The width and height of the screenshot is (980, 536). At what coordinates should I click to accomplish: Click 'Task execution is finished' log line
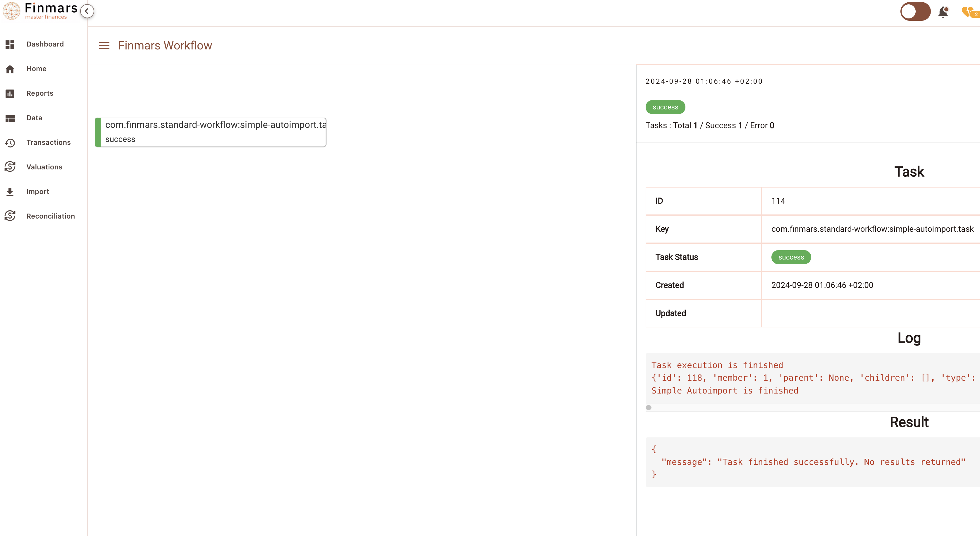[x=717, y=365]
